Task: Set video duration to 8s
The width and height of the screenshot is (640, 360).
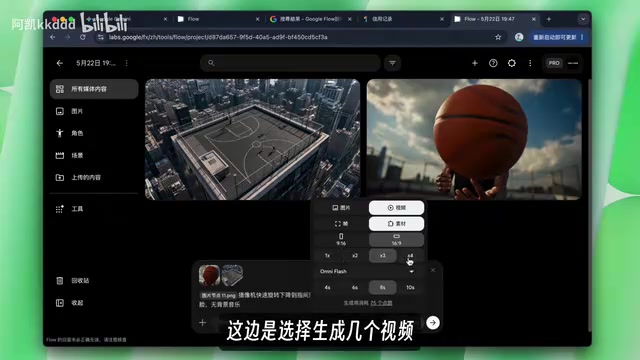Action: point(382,287)
